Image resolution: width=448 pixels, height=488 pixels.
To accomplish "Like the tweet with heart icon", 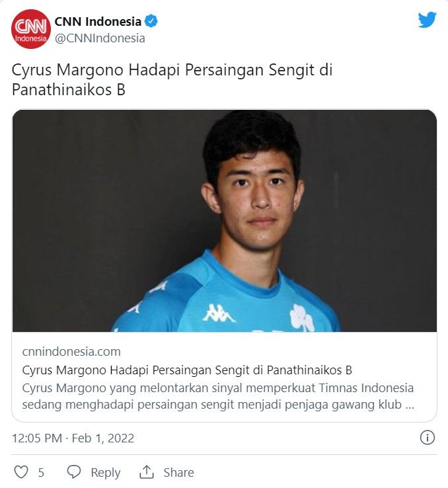I will [x=21, y=472].
